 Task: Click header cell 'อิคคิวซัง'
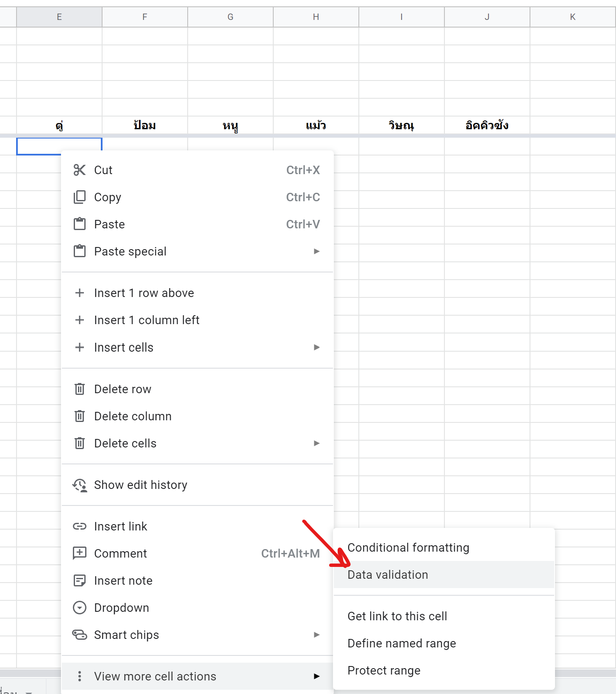tap(487, 125)
